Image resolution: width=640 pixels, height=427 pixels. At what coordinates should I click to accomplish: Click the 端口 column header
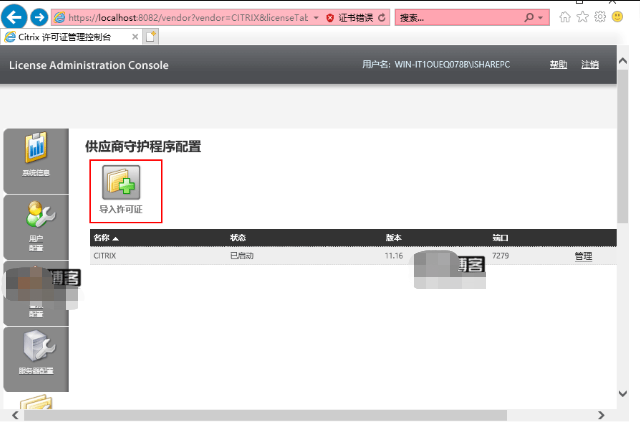point(500,238)
